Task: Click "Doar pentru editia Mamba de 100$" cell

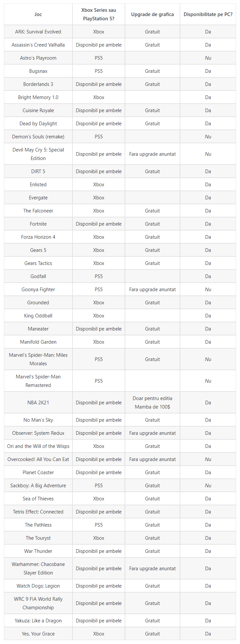Action: pos(152,403)
